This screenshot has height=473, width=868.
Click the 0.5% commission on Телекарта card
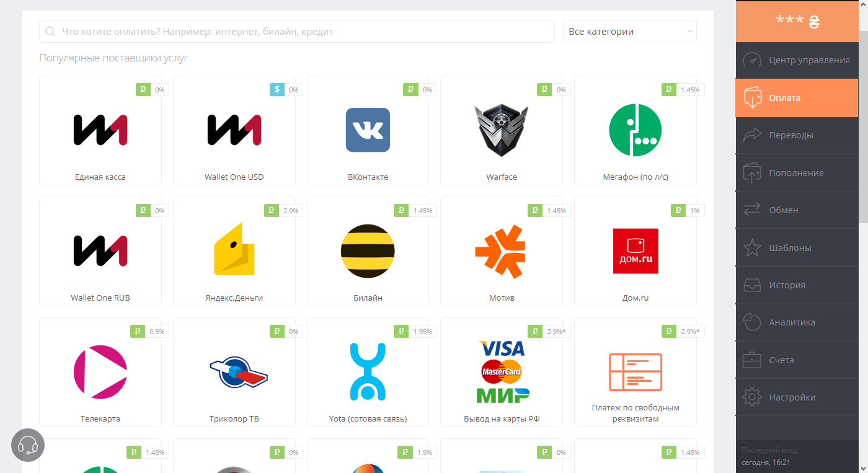157,332
